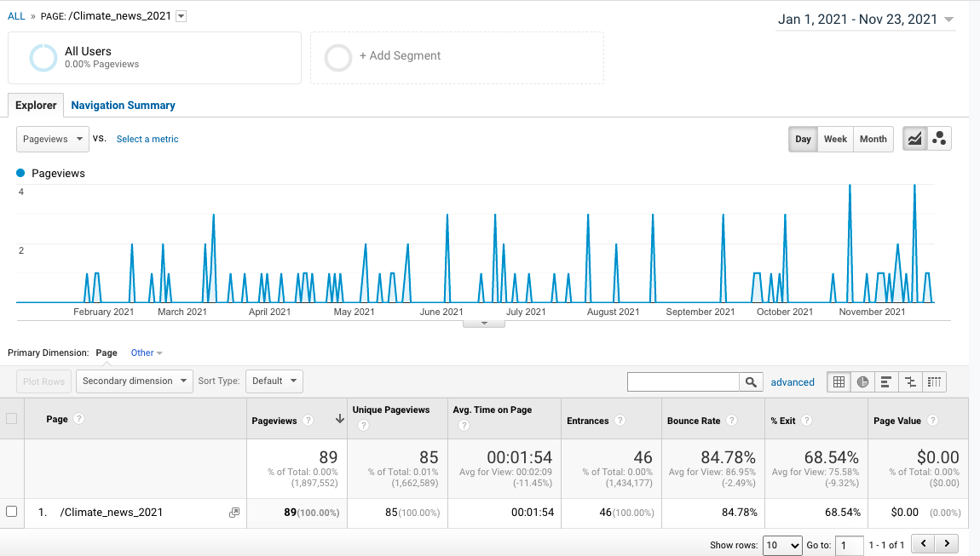
Task: Select the performance bar view icon
Action: click(886, 382)
